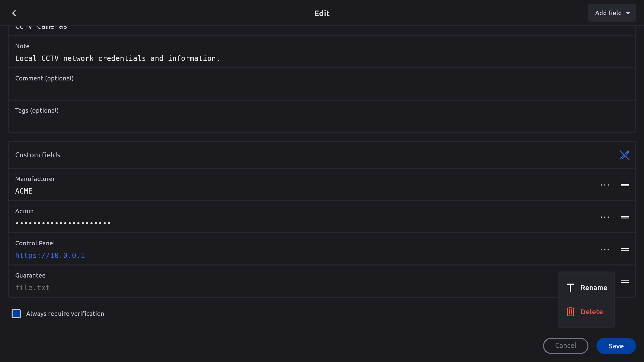Grab the Guarantee field drag handle
Viewport: 644px width, 362px height.
coord(625,282)
